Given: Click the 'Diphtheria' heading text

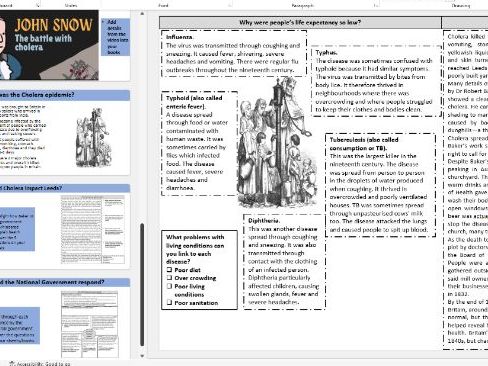Looking at the screenshot, I should tap(264, 221).
